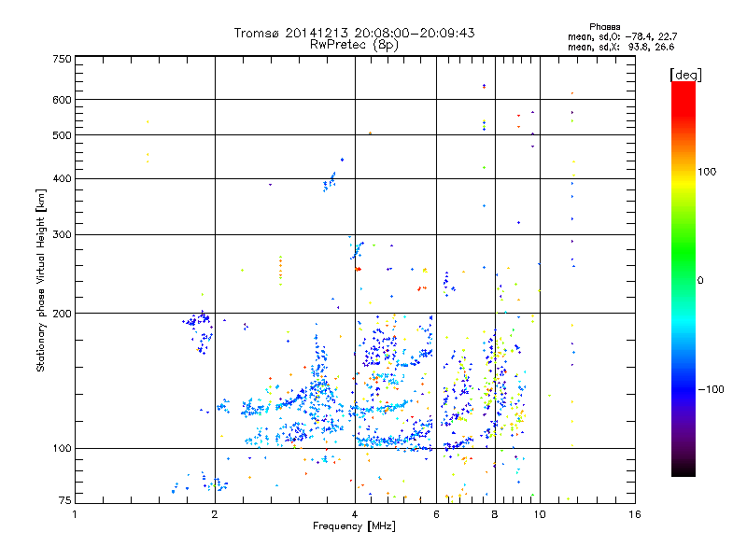747x560 pixels.
Task: Click the black bottom of the colorbar
Action: 684,469
